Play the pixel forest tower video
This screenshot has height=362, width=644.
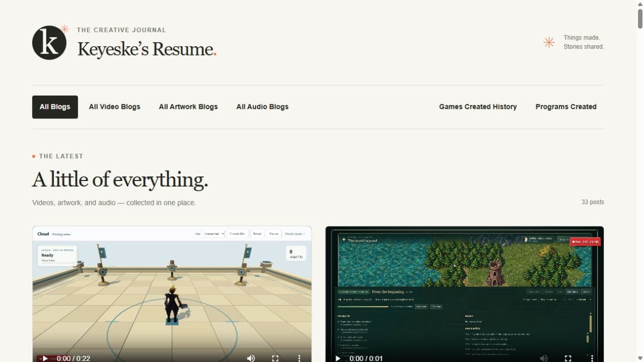pos(338,358)
